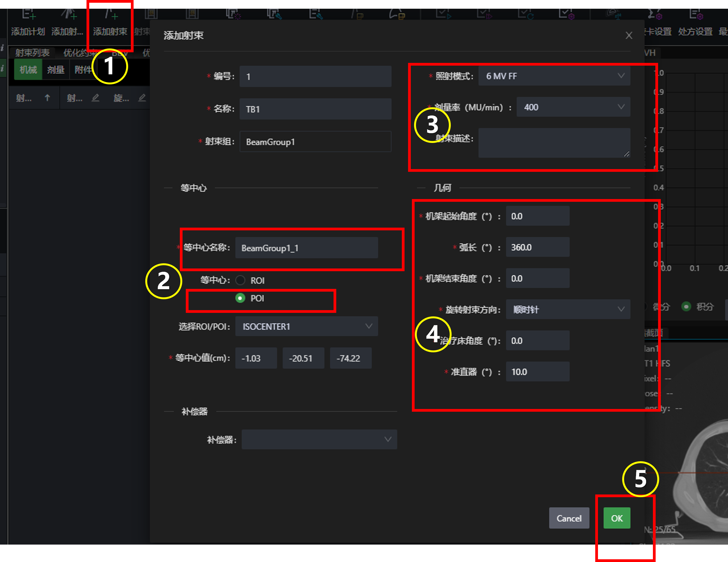Click the sort arrow in the first beam column
Image resolution: width=728 pixels, height=562 pixels.
47,98
